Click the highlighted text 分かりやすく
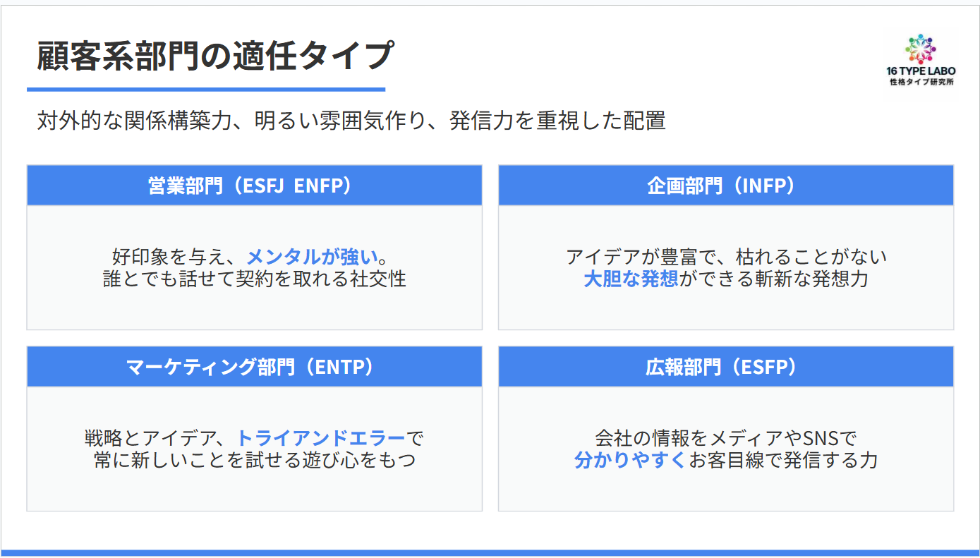The height and width of the screenshot is (558, 980). coord(630,461)
